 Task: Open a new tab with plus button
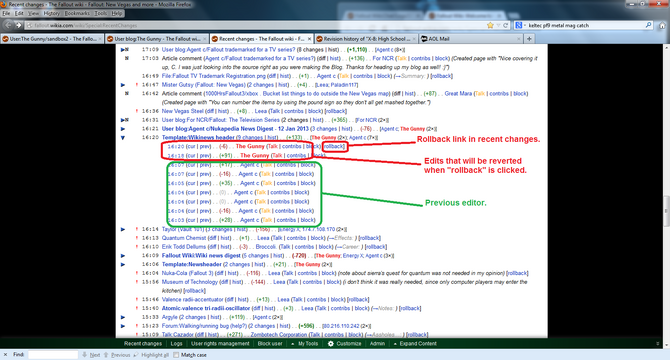[529, 39]
